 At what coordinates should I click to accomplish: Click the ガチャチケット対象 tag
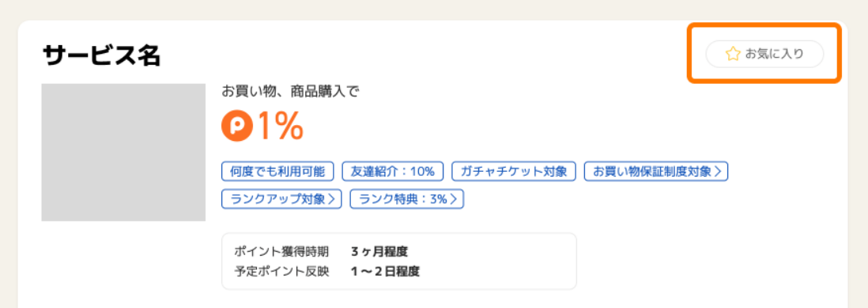515,171
